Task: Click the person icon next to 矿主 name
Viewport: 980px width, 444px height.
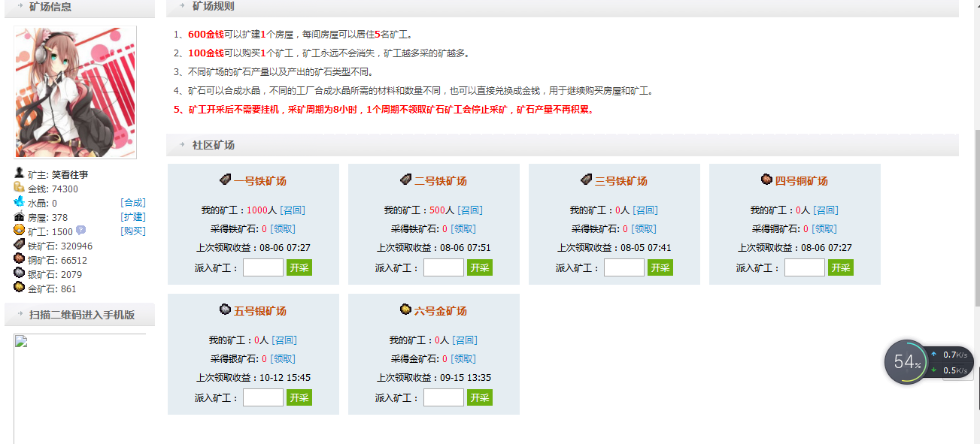Action: (x=20, y=174)
